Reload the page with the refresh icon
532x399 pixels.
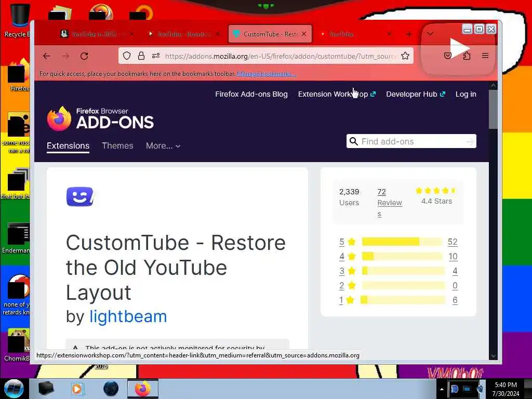click(x=84, y=56)
